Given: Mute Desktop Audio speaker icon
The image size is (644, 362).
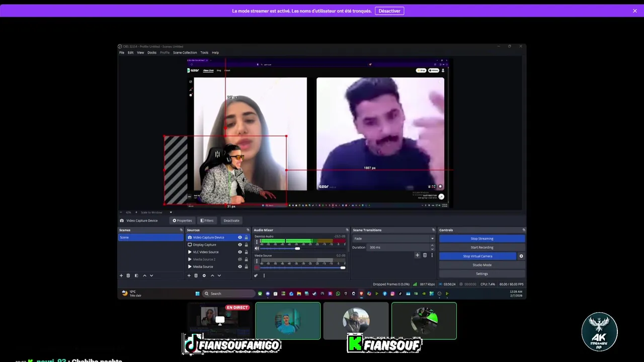Looking at the screenshot, I should tap(257, 248).
